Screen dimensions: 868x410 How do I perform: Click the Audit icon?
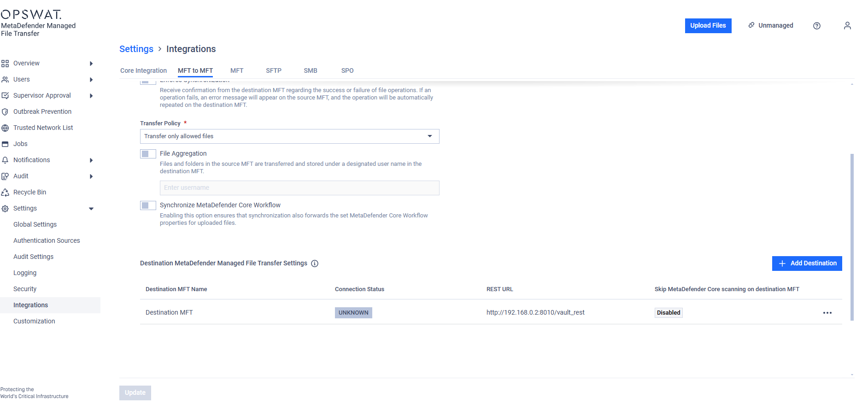tap(5, 176)
